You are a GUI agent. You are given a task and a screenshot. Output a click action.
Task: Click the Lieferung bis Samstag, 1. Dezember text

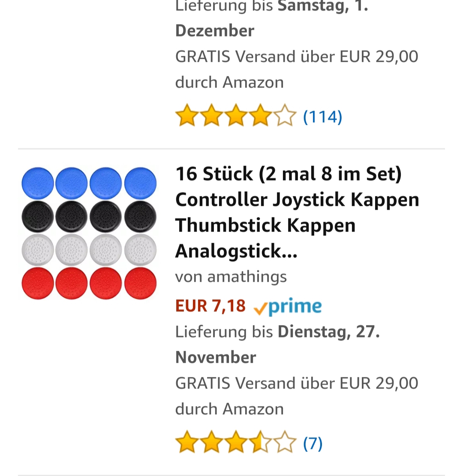pyautogui.click(x=271, y=19)
